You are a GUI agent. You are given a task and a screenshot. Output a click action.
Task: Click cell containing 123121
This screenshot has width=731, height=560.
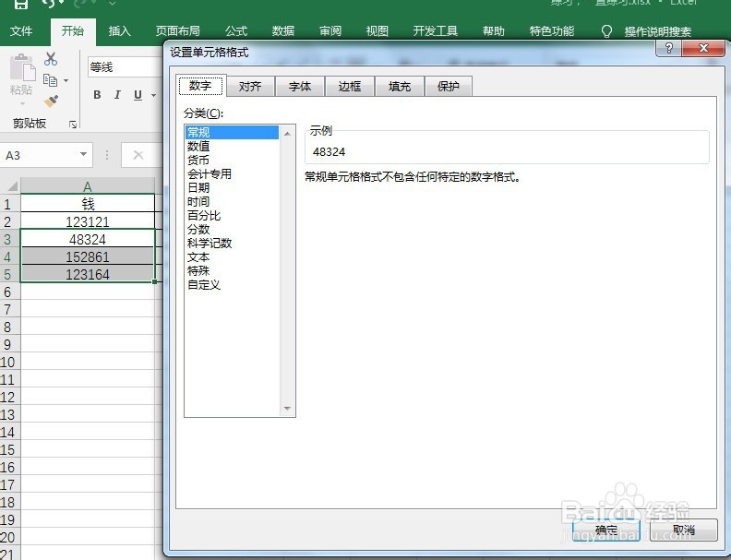pyautogui.click(x=88, y=221)
